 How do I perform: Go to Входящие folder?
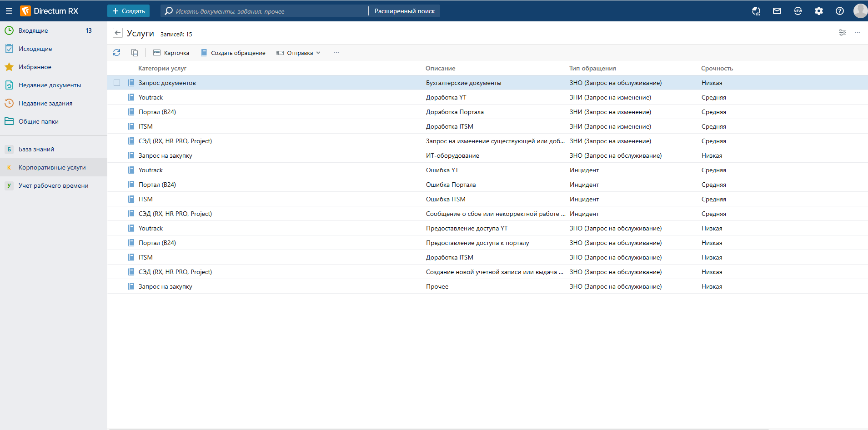(33, 30)
